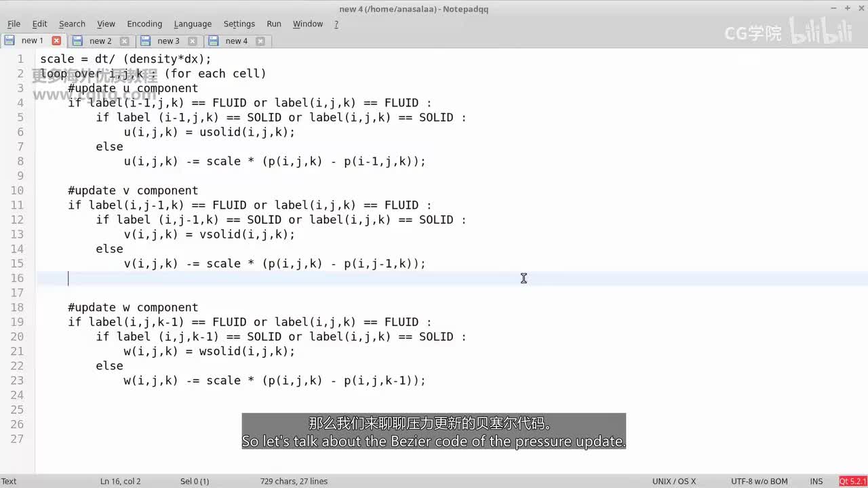Viewport: 868px width, 488px height.
Task: Close the new 1 tab
Action: (x=56, y=41)
